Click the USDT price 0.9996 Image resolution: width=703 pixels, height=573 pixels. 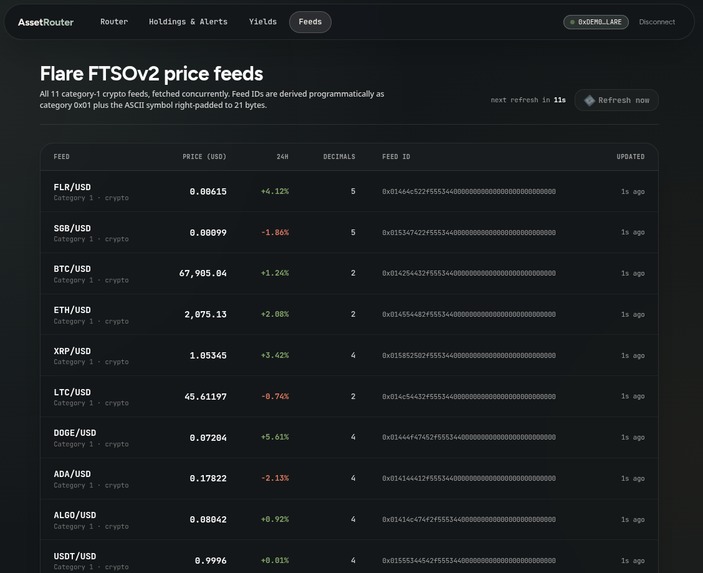pos(211,560)
